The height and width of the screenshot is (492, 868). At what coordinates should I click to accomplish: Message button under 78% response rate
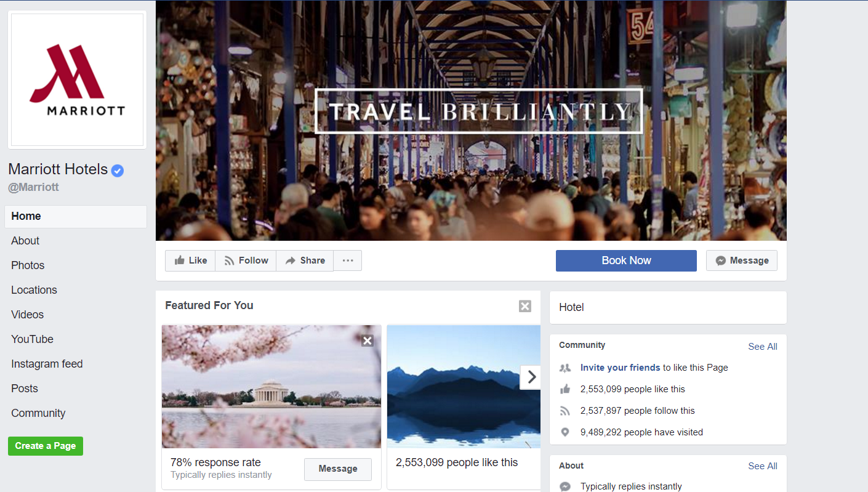tap(338, 469)
